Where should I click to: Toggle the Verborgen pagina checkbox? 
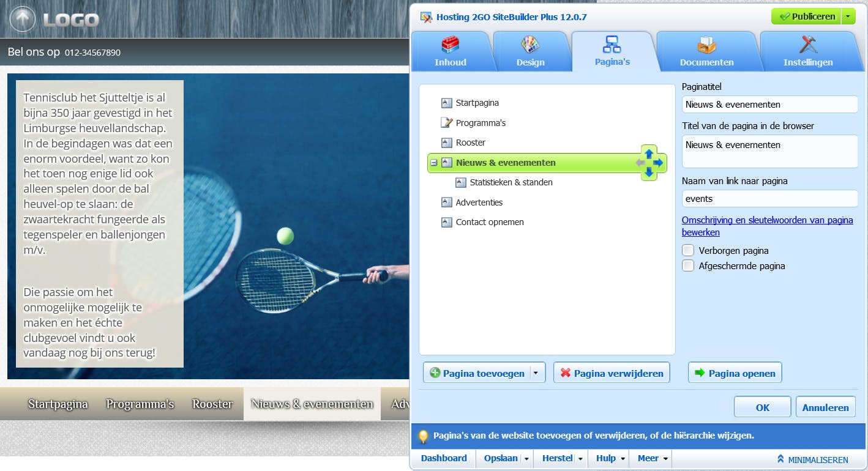[689, 250]
